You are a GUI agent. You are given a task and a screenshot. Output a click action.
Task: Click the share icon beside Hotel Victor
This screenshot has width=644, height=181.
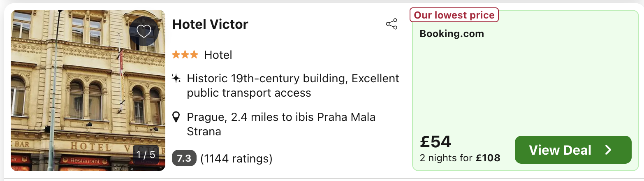[x=391, y=24]
